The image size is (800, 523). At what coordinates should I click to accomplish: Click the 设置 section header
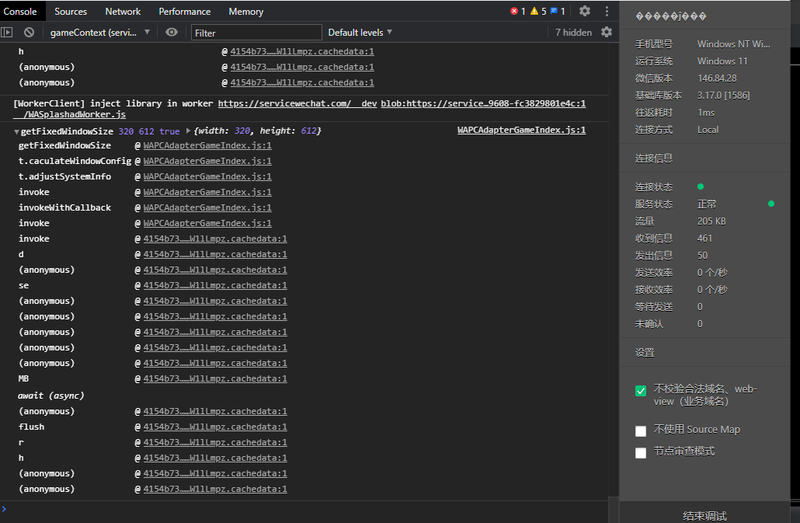click(644, 353)
